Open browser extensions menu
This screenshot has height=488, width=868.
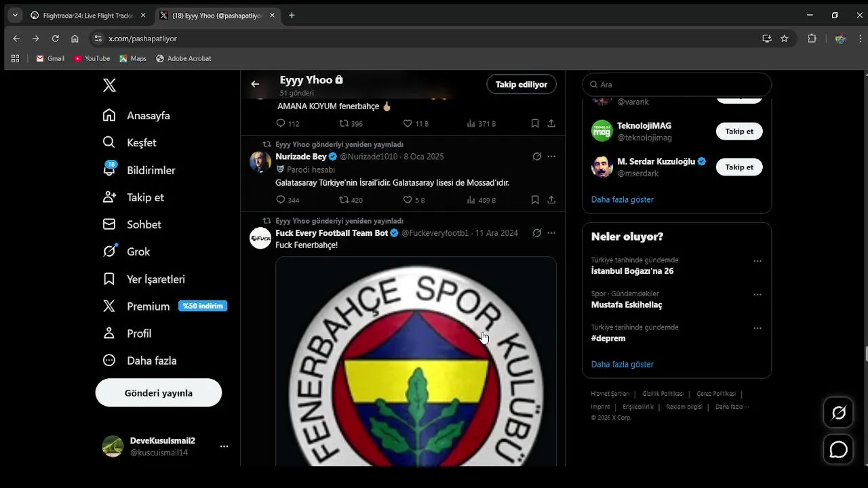click(x=812, y=39)
